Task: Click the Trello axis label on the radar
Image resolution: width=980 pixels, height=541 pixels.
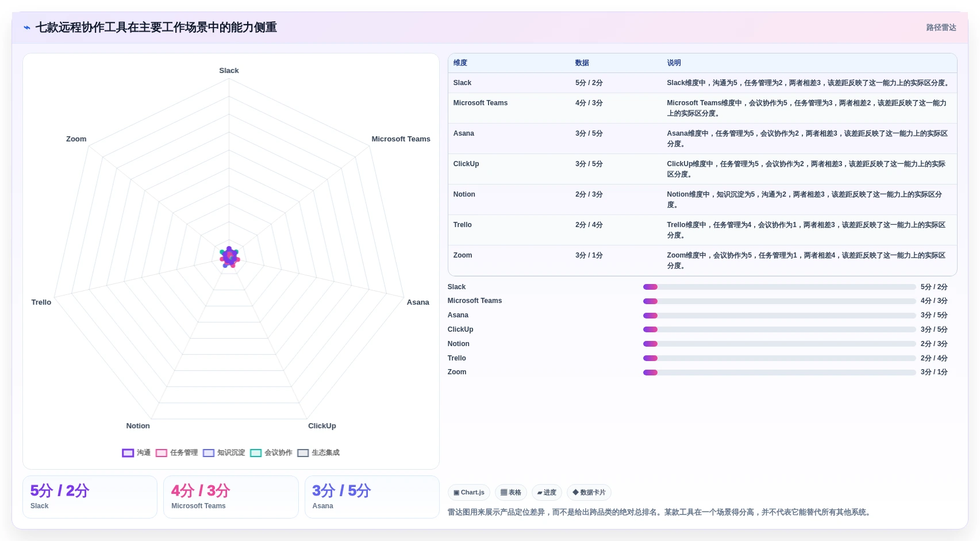Action: tap(41, 302)
